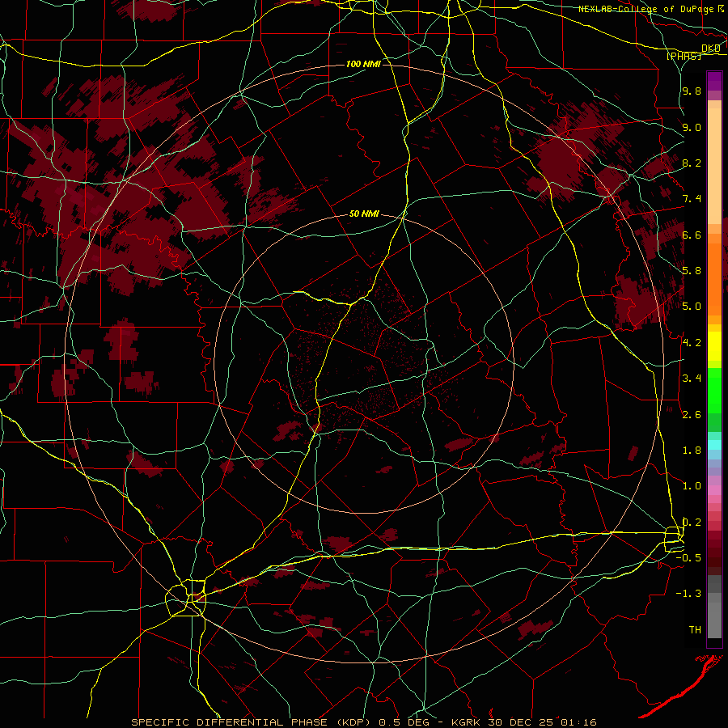Click the 5.0 scale value
This screenshot has width=728, height=728.
pos(692,307)
